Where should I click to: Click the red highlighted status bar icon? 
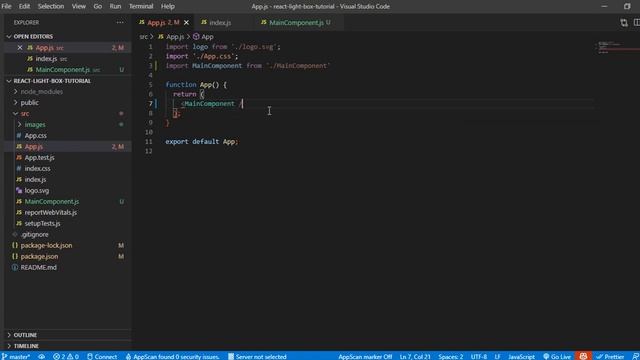pyautogui.click(x=583, y=356)
